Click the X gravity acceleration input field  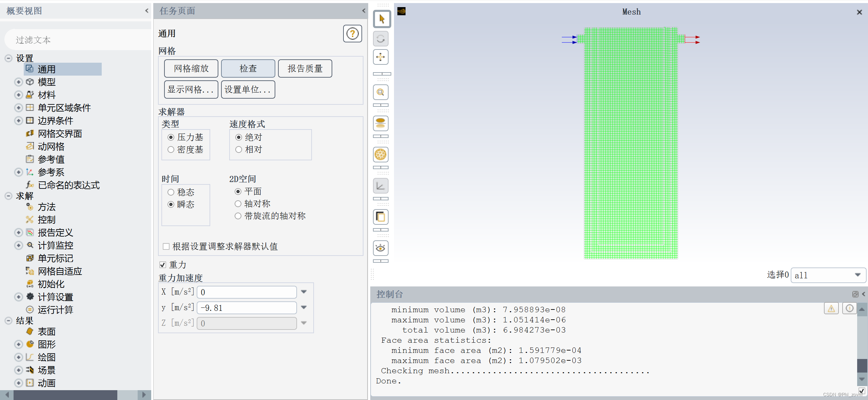click(x=246, y=292)
